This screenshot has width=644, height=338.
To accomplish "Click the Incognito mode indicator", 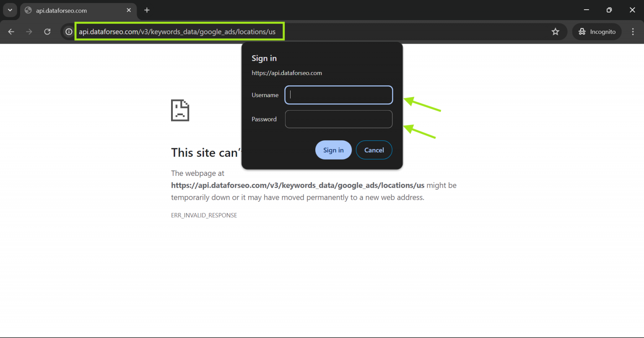I will 596,31.
